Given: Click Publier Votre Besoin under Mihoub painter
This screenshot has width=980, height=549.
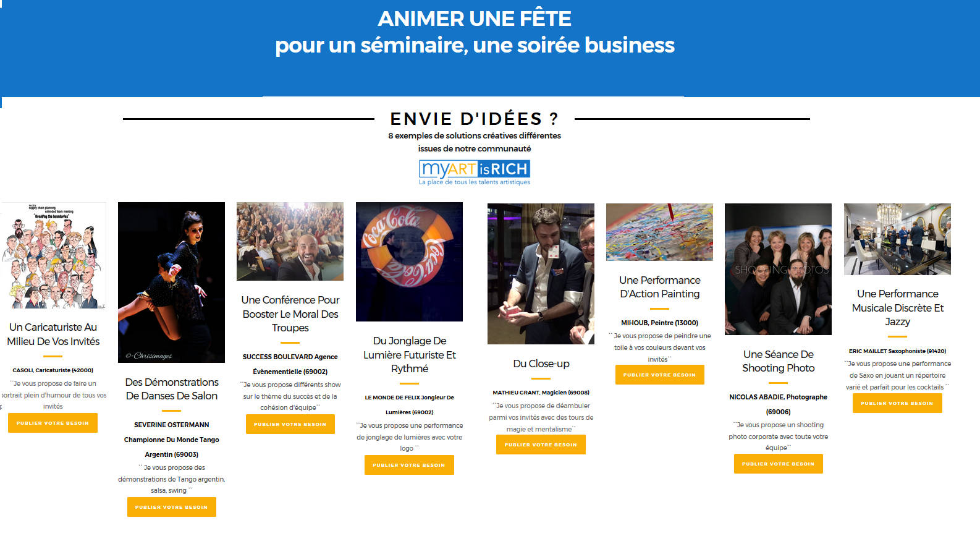Looking at the screenshot, I should click(659, 375).
